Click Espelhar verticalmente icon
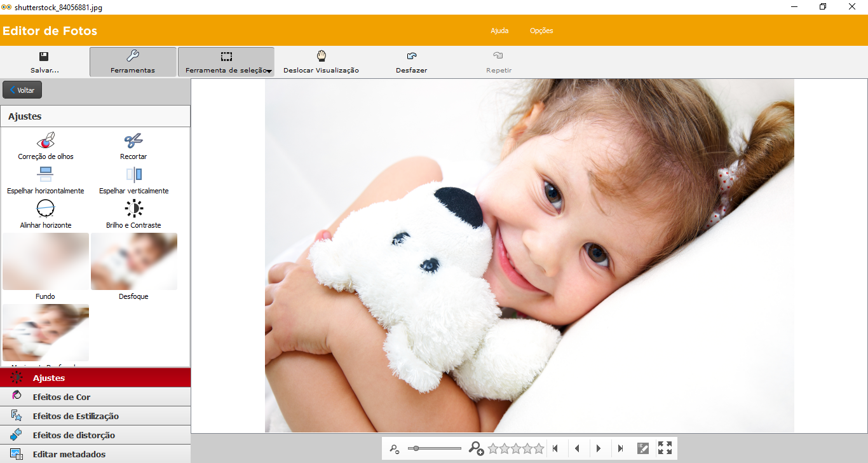 (x=133, y=175)
